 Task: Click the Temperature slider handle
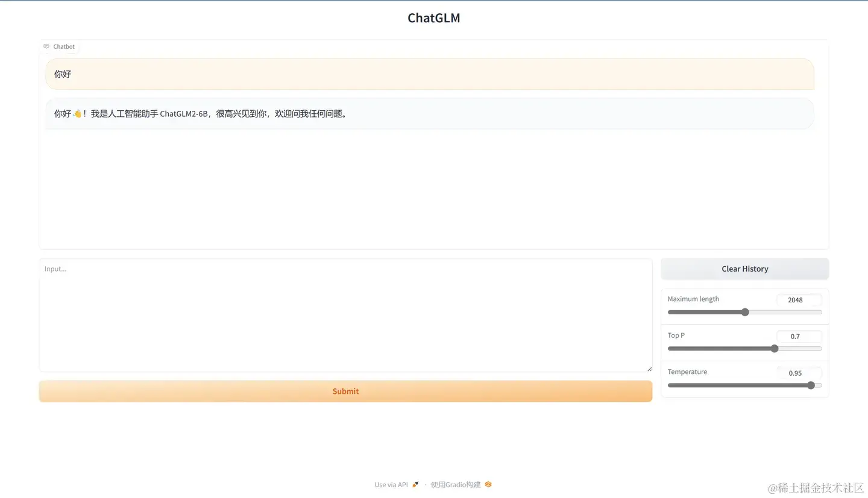811,385
